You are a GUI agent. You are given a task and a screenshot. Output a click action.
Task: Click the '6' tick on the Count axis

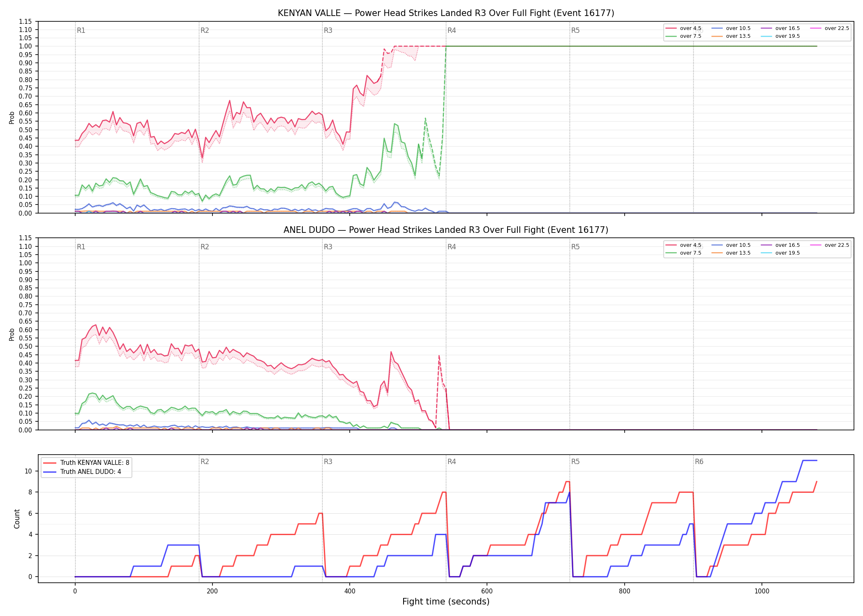[x=30, y=513]
